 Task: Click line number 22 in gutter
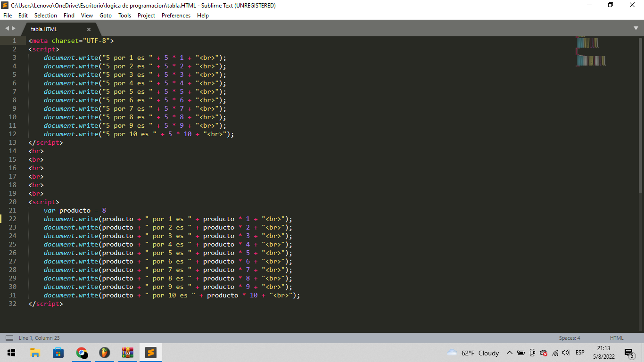pos(12,219)
